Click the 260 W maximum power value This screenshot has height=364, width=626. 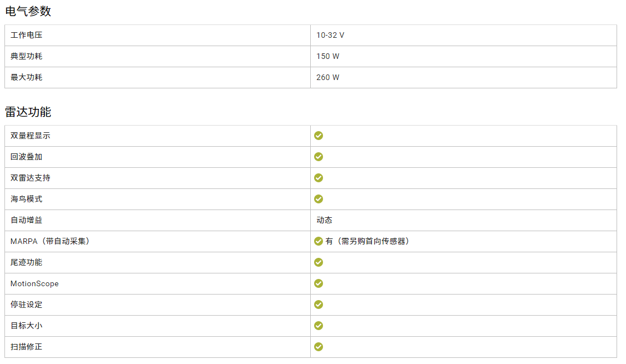[328, 77]
